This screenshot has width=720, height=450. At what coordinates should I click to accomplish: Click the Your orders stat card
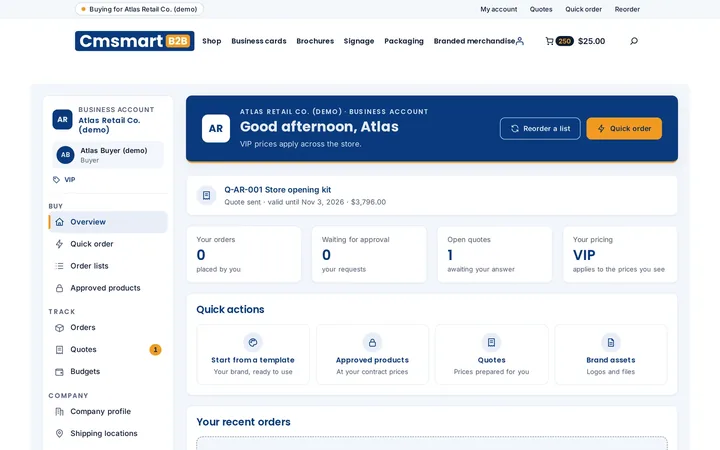click(x=244, y=254)
